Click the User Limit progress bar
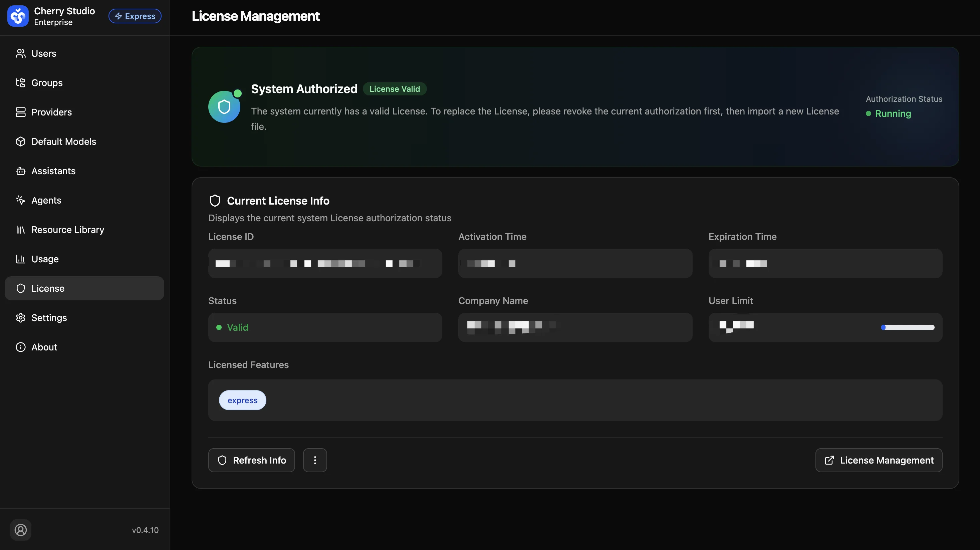 point(908,327)
